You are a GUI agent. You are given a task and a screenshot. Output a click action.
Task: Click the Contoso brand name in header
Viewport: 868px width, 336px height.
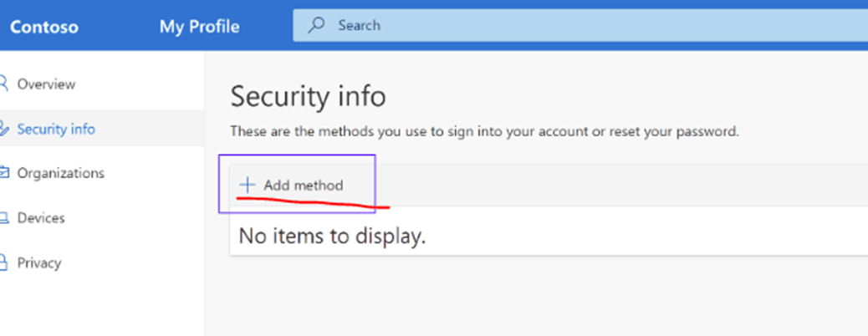(x=44, y=27)
